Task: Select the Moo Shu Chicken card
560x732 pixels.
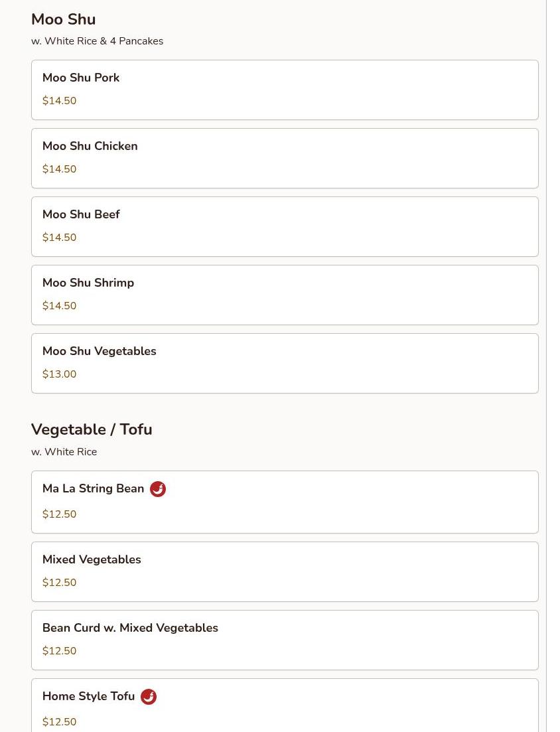Action: pyautogui.click(x=285, y=158)
